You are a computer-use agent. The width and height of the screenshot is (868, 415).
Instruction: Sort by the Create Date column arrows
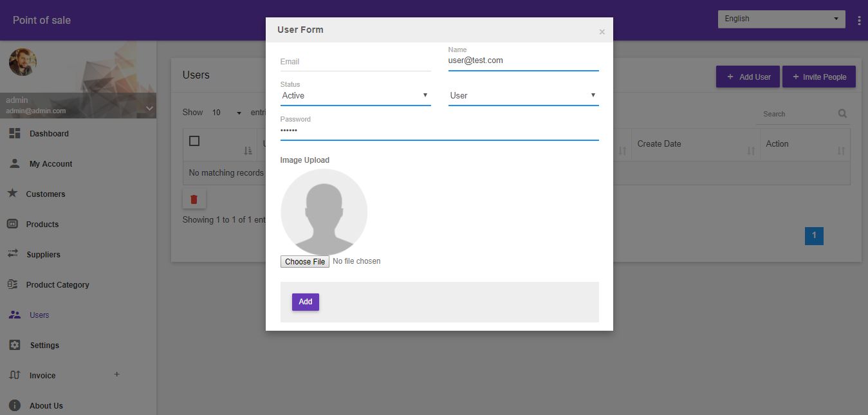pyautogui.click(x=751, y=151)
